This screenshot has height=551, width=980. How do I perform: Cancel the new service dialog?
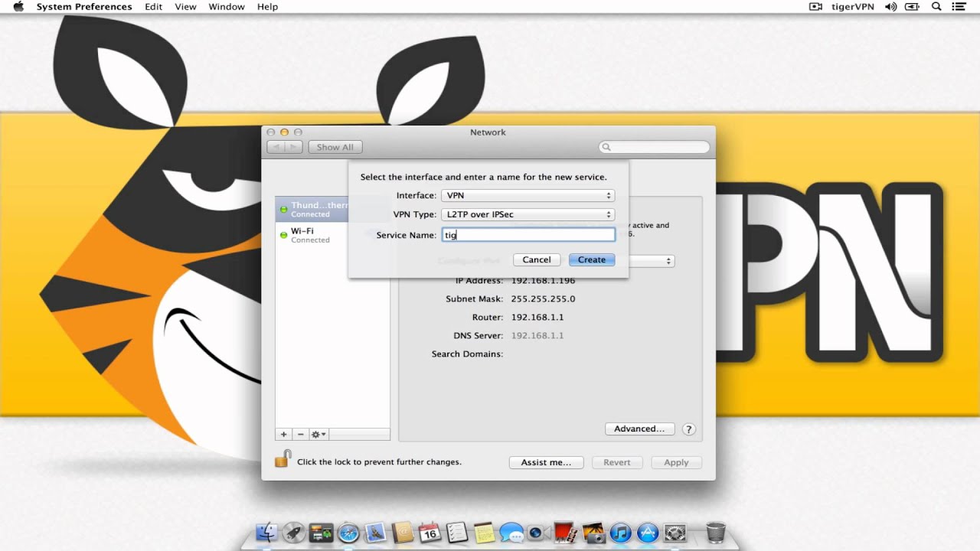click(537, 260)
